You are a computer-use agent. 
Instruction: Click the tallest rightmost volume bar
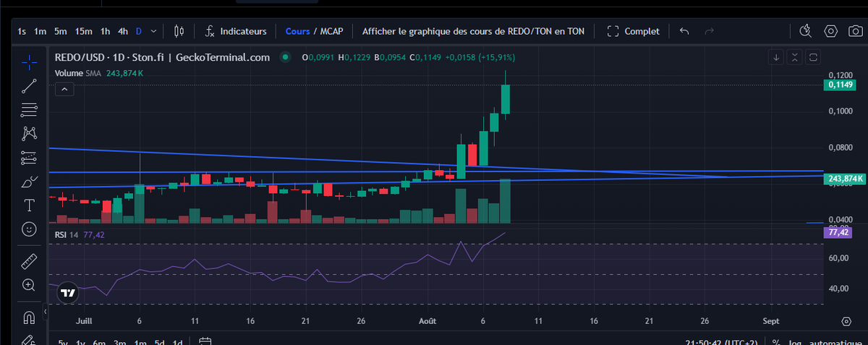pos(505,201)
